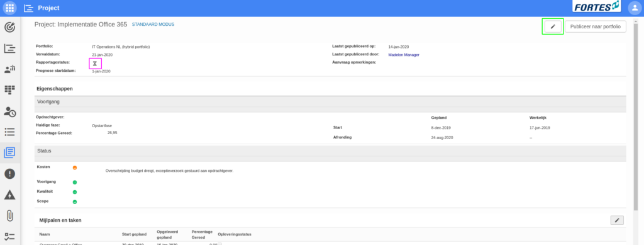644x245 pixels.
Task: Click the green Scope status smiley
Action: click(x=75, y=202)
